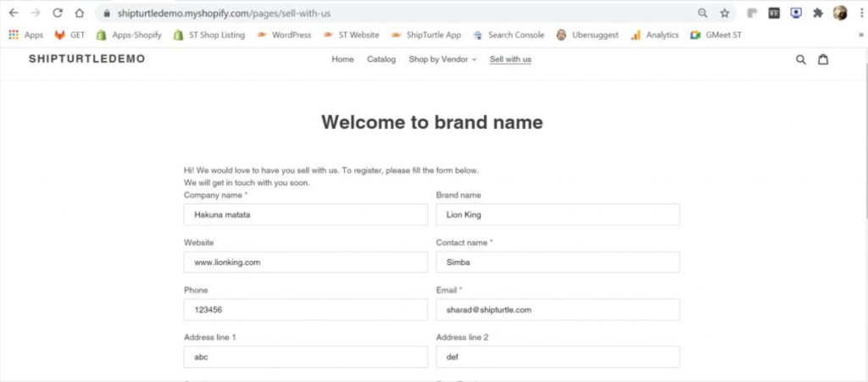The width and height of the screenshot is (868, 382).
Task: Click the Email label
Action: click(x=449, y=290)
